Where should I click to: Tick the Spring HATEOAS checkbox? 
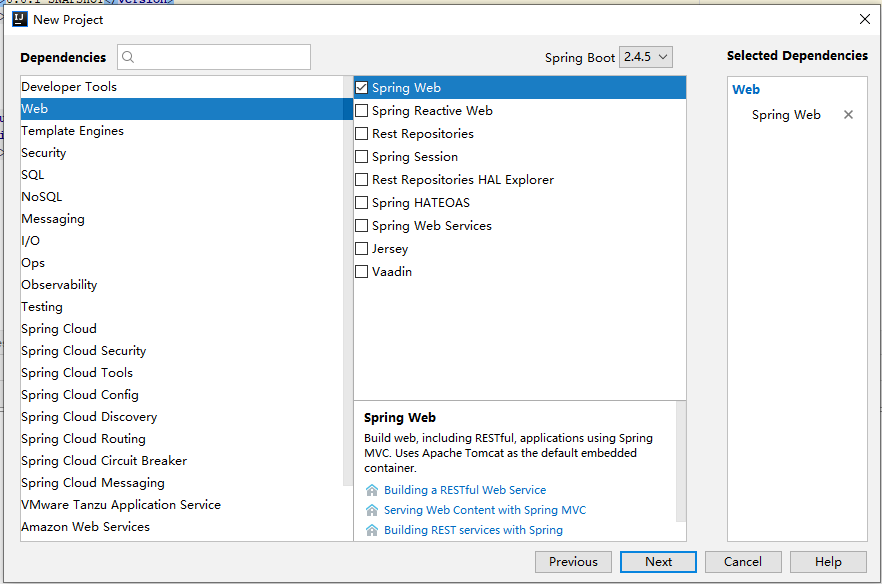pos(362,203)
